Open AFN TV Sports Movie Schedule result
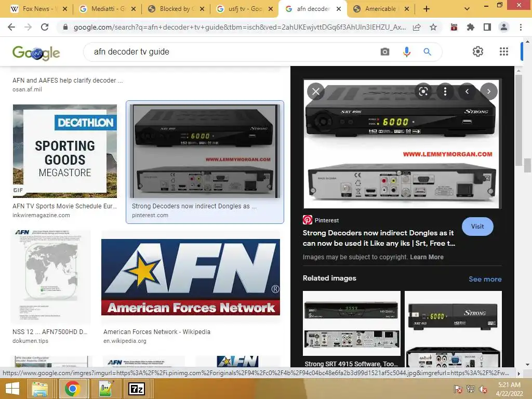This screenshot has height=399, width=532. click(x=64, y=206)
